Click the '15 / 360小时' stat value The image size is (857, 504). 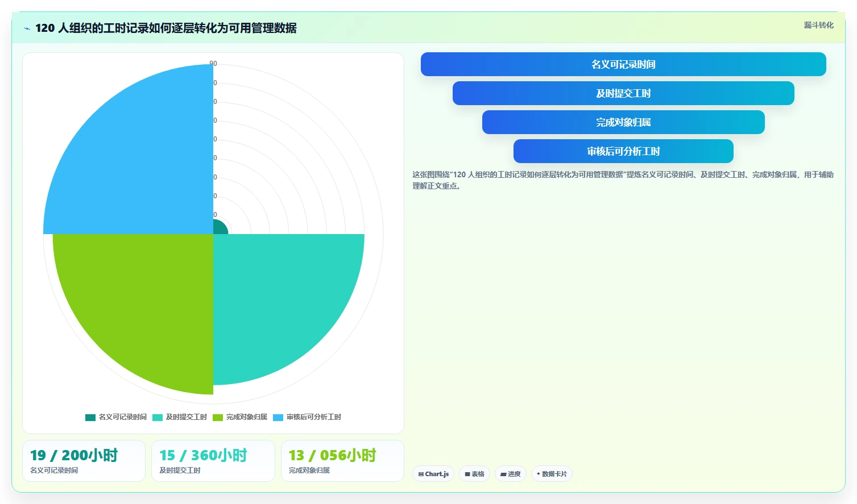(203, 455)
